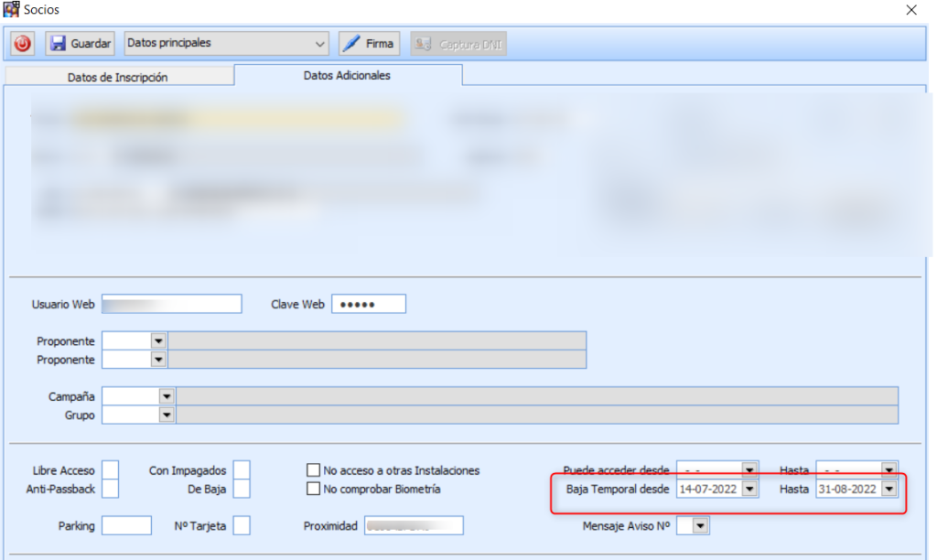The width and height of the screenshot is (937, 560).
Task: Toggle No comprobar Biometría checkbox
Action: click(314, 489)
